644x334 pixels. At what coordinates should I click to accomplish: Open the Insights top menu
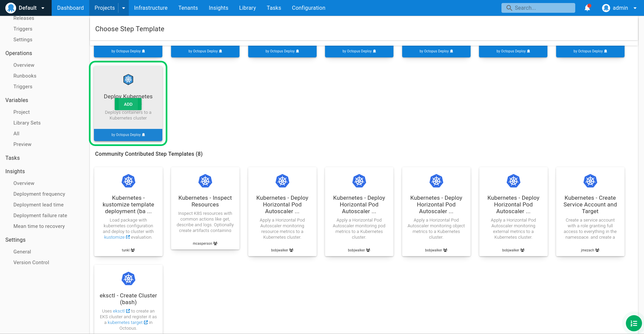tap(218, 8)
